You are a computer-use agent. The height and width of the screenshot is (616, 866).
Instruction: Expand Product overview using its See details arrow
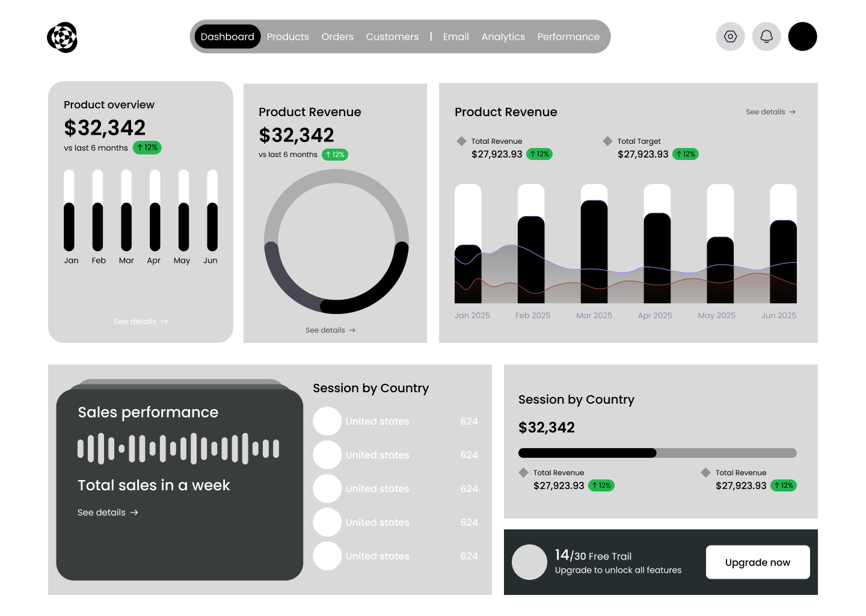(140, 321)
